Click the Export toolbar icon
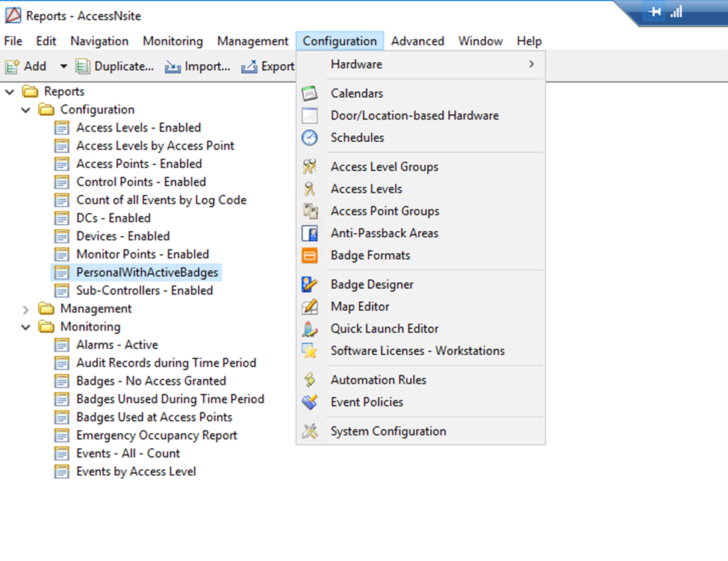The image size is (728, 561). [249, 67]
